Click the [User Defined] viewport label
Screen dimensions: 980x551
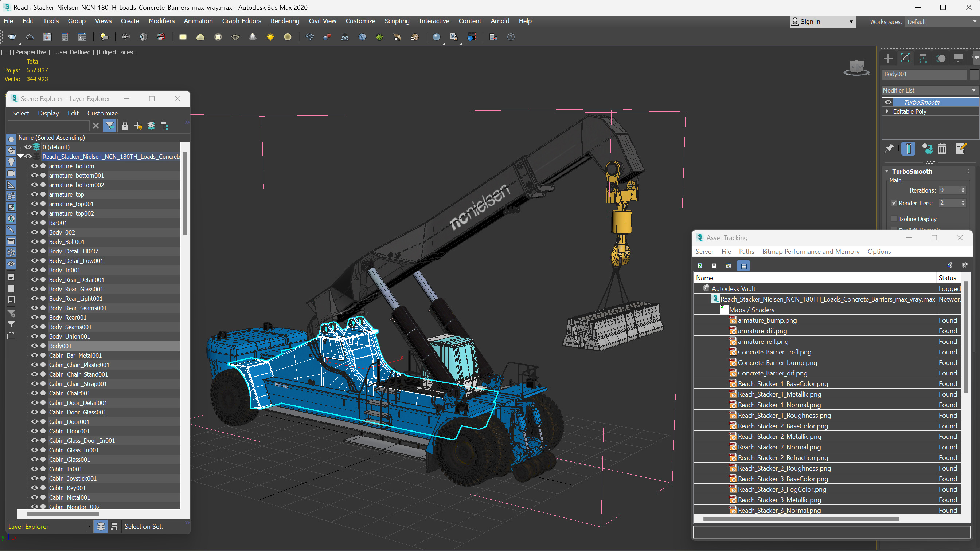73,52
